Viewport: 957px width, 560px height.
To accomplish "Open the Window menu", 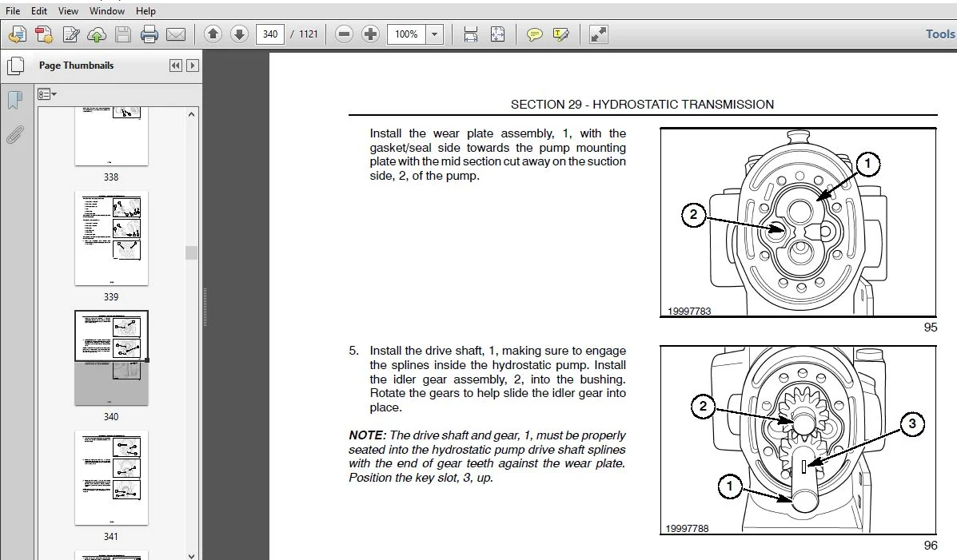I will 107,11.
